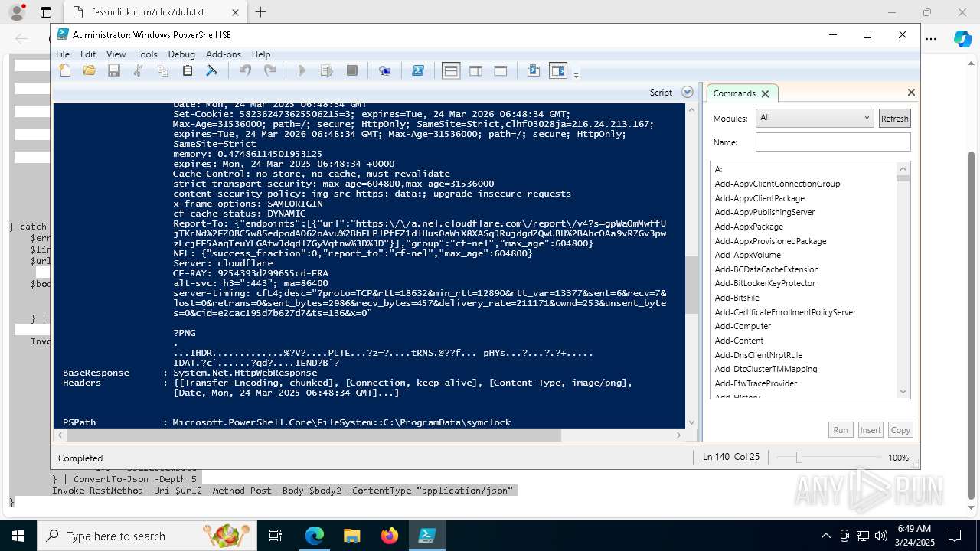The height and width of the screenshot is (551, 980).
Task: Open File Explorer from the taskbar
Action: coord(352,536)
